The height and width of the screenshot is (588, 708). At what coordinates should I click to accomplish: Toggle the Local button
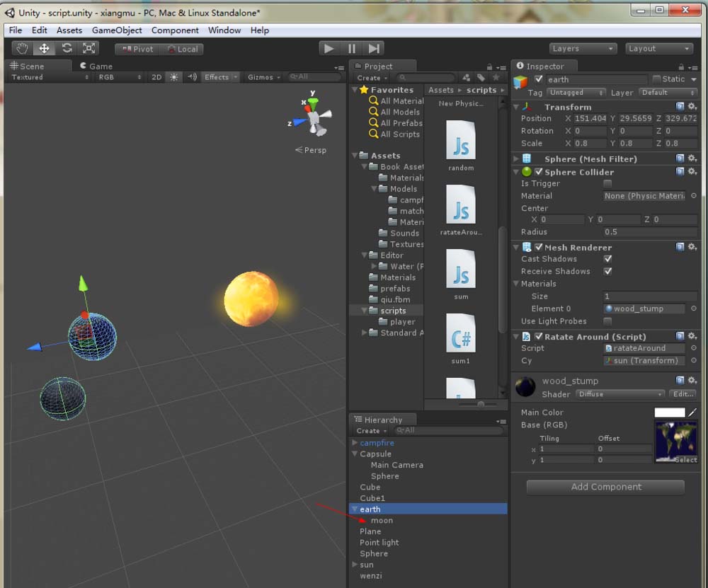point(182,49)
